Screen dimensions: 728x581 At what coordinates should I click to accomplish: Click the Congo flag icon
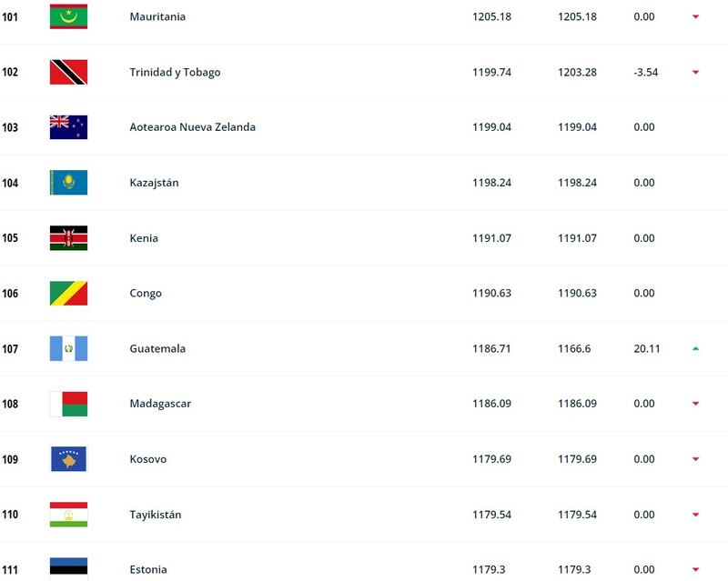[68, 294]
